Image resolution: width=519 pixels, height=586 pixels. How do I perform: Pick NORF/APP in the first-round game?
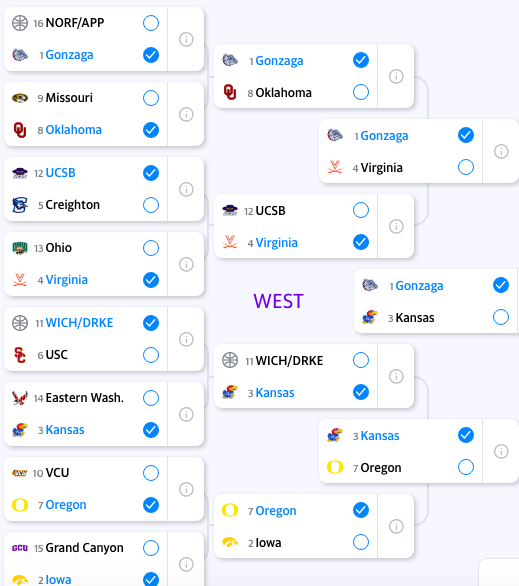(151, 23)
